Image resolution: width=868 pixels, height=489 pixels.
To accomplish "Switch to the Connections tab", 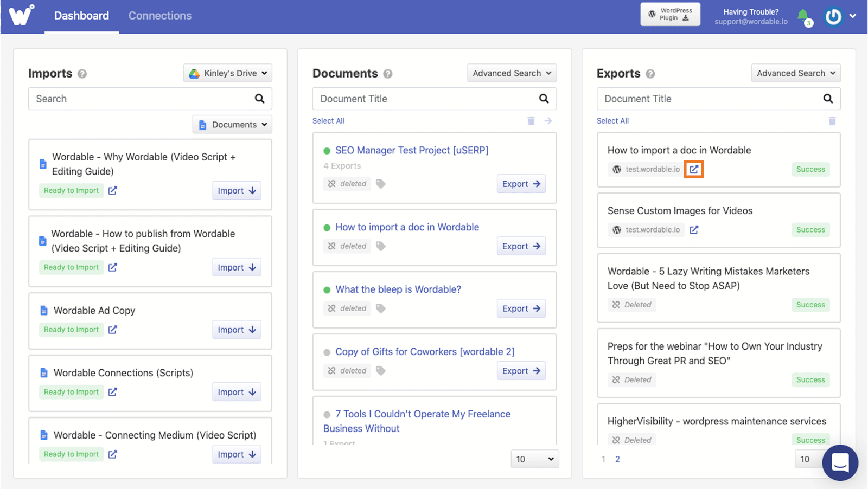I will point(159,15).
